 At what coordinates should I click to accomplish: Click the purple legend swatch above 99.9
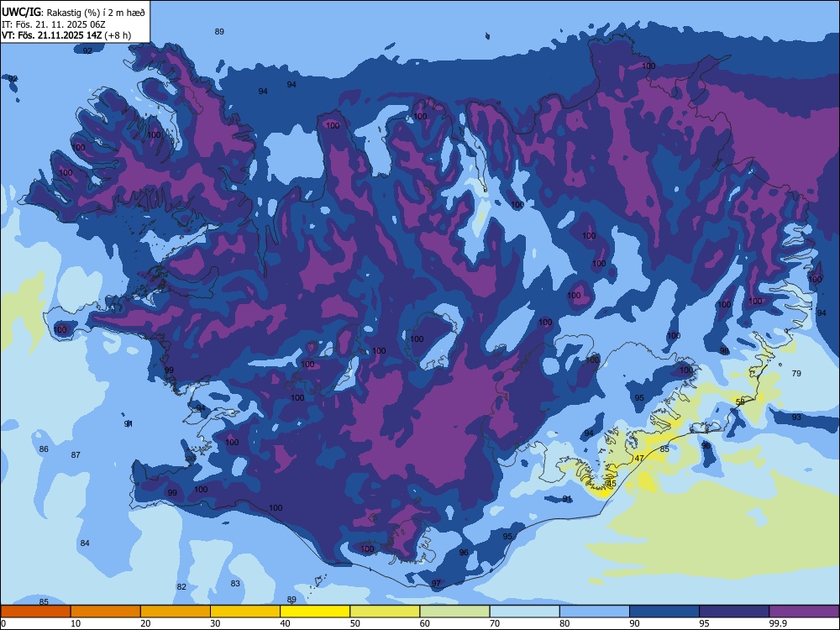tap(804, 612)
